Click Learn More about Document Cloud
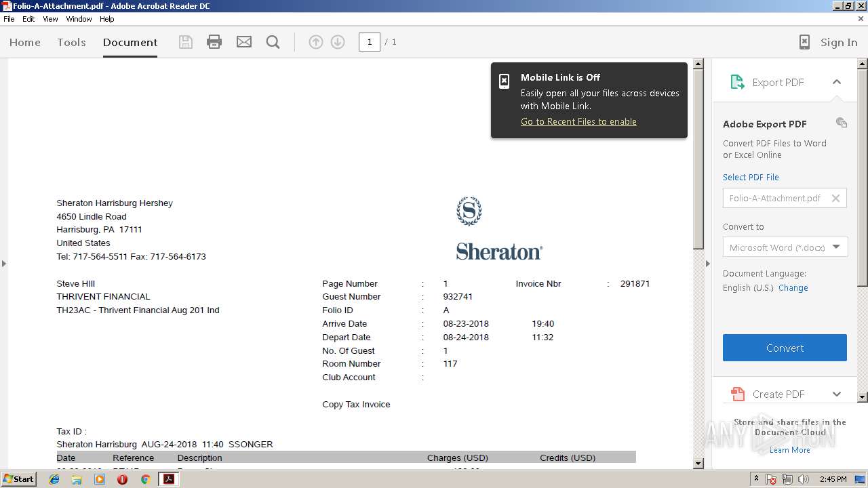The width and height of the screenshot is (868, 488). tap(789, 450)
